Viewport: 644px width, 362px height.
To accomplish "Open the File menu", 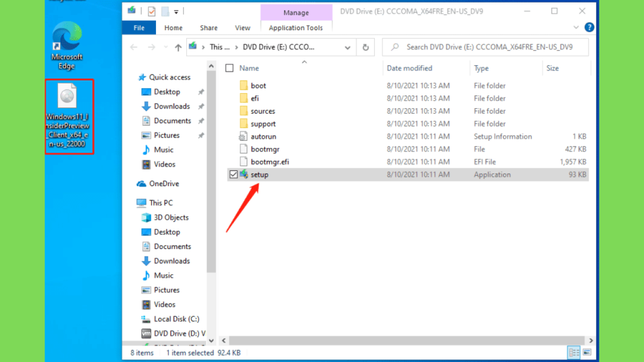I will (139, 28).
